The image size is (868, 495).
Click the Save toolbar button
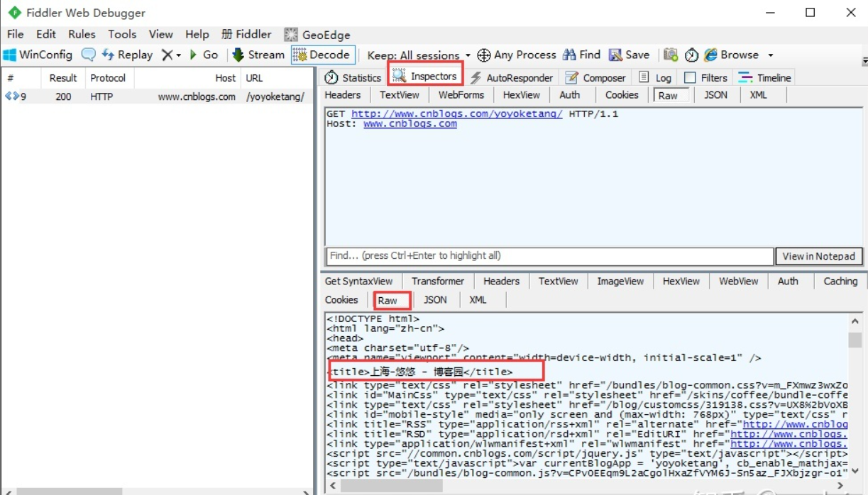629,55
